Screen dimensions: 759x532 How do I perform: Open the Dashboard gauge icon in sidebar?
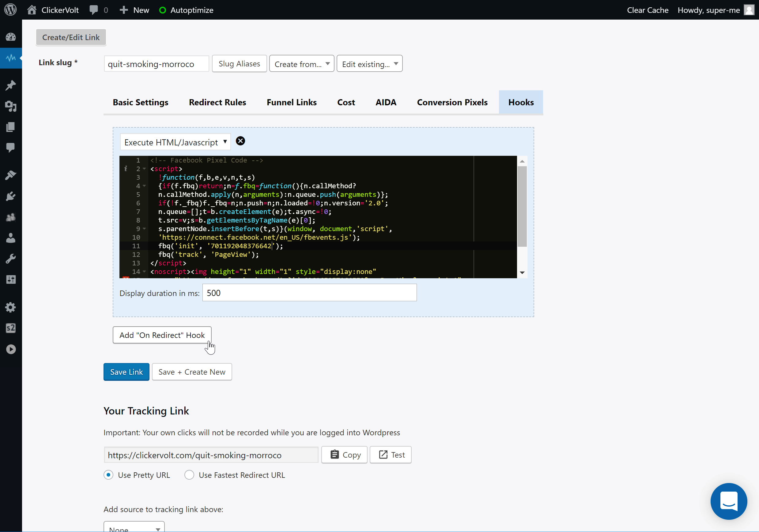point(11,37)
